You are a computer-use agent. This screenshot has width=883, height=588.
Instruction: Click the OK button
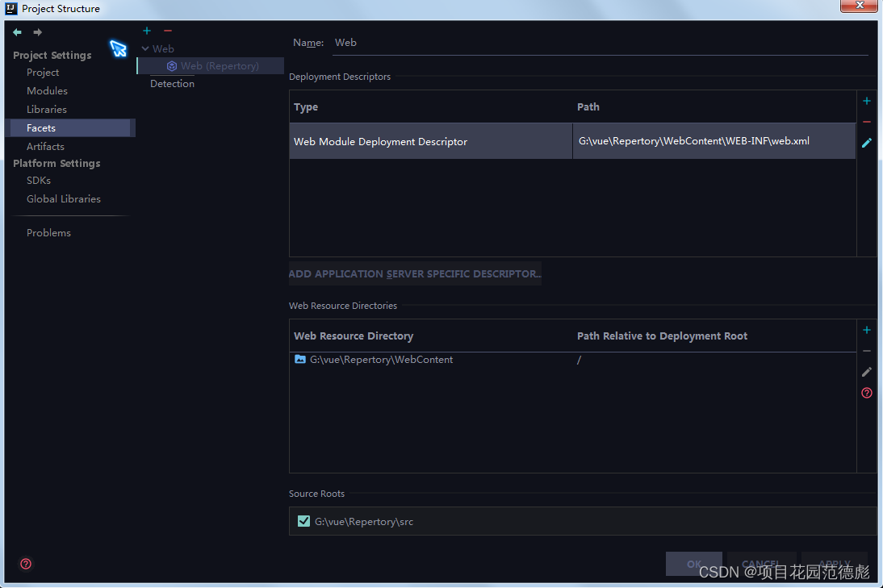click(x=694, y=564)
